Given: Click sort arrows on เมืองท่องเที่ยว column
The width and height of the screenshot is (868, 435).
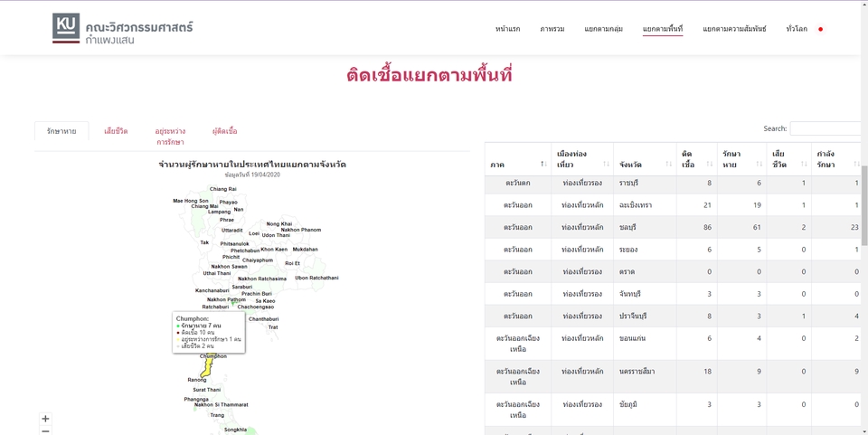Looking at the screenshot, I should coord(606,165).
